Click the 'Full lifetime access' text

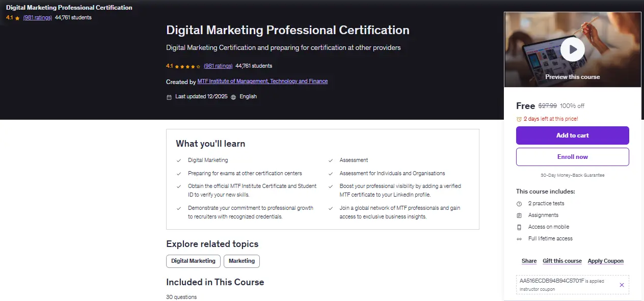[550, 239]
